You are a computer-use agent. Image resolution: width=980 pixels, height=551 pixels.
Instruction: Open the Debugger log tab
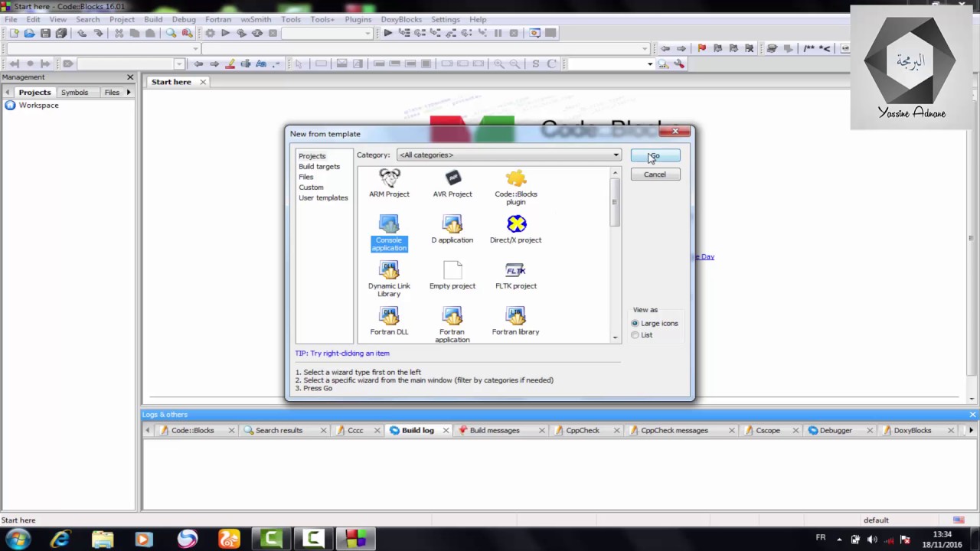tap(835, 430)
